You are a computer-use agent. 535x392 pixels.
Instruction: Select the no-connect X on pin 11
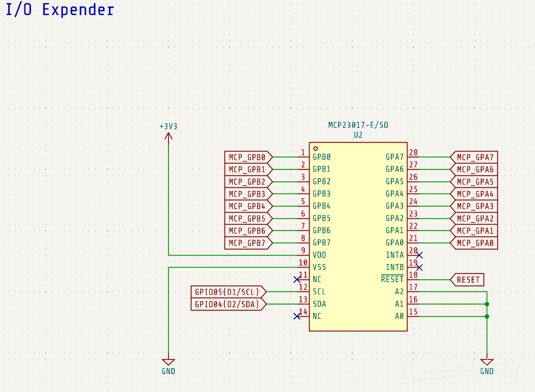297,279
